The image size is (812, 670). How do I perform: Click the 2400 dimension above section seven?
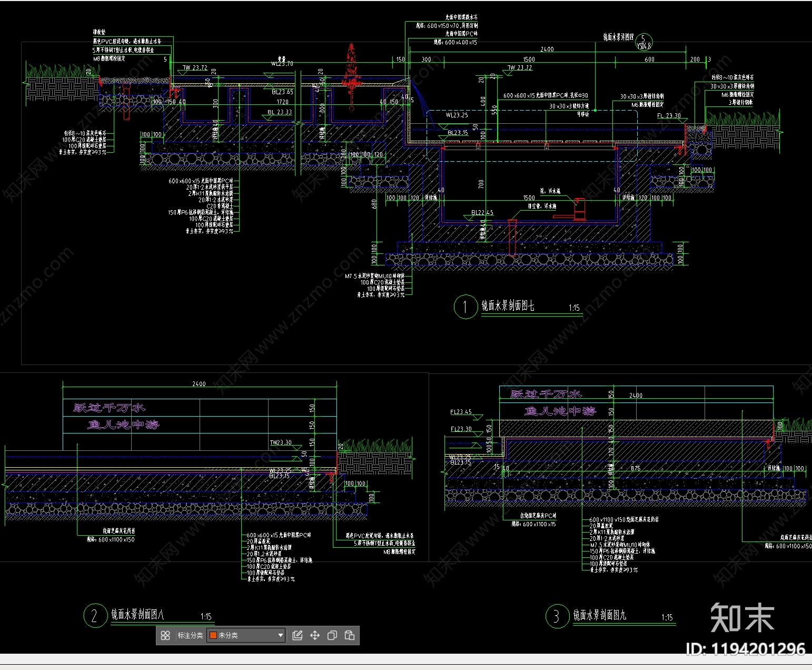pos(547,49)
